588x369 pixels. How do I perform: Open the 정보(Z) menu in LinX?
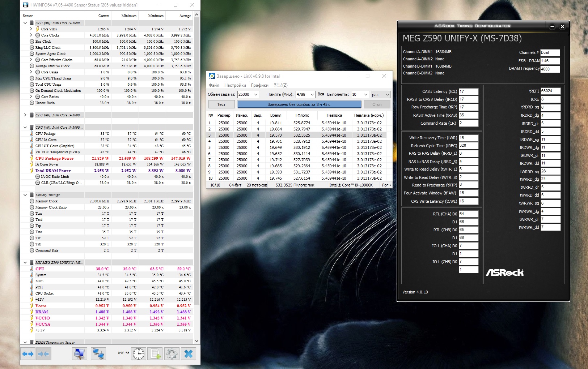click(x=280, y=85)
